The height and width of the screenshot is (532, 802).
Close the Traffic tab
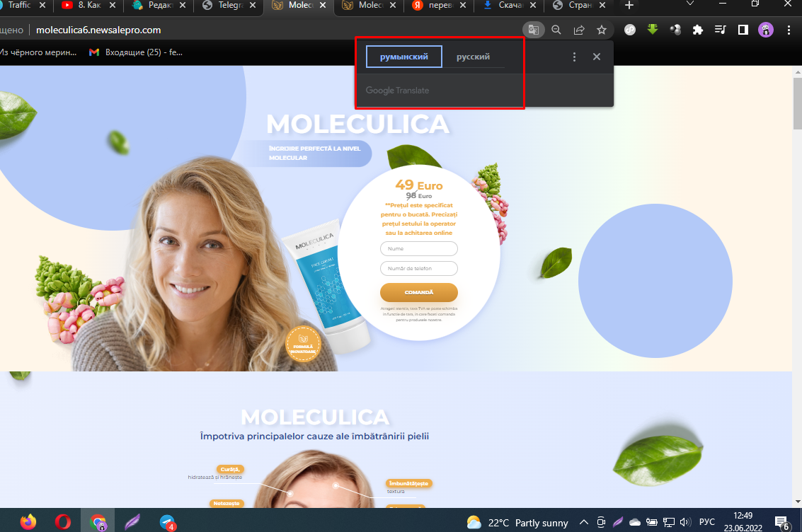(42, 5)
